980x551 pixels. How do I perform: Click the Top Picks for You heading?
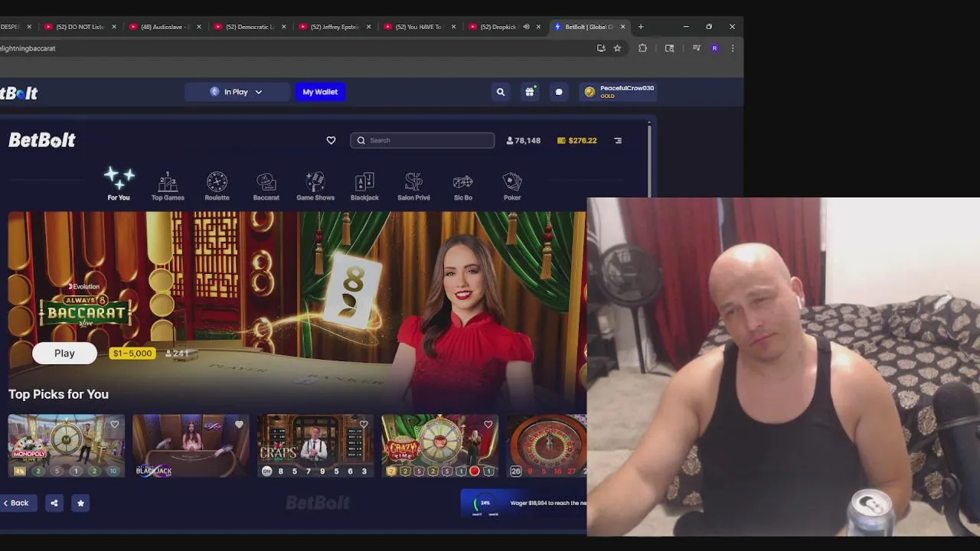point(58,394)
